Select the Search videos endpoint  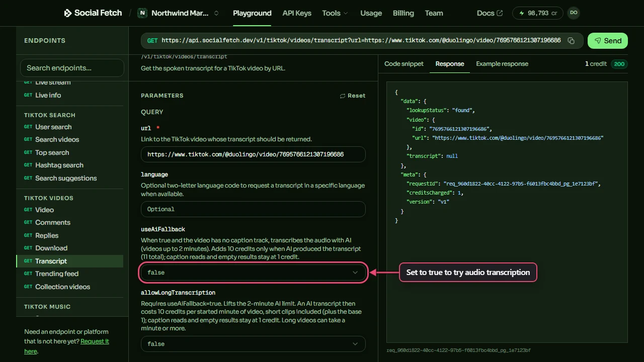pos(69,139)
